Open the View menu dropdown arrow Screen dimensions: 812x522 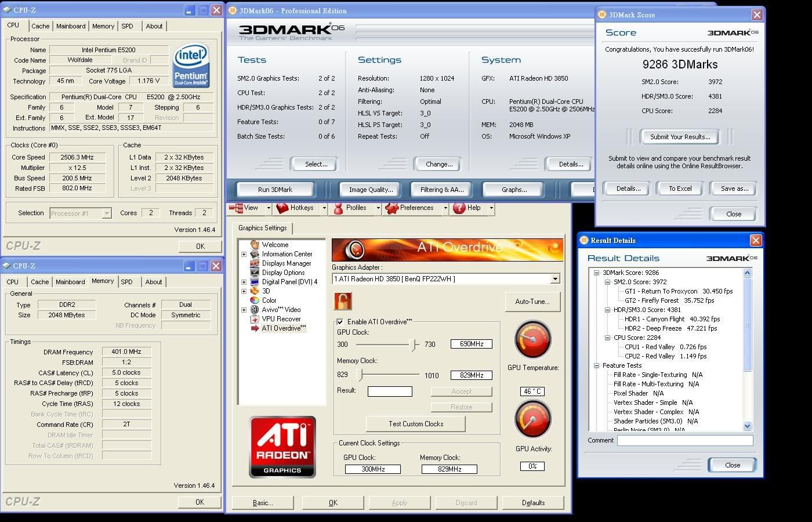click(x=268, y=208)
